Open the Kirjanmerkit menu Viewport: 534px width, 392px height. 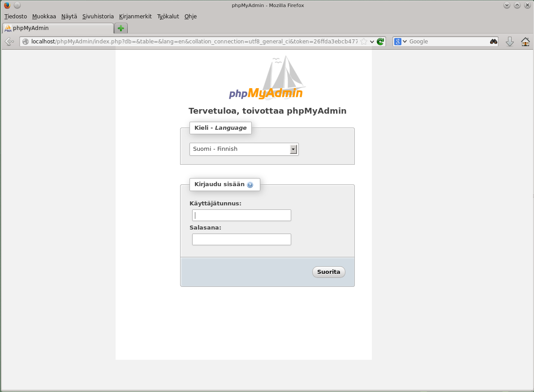coord(135,16)
